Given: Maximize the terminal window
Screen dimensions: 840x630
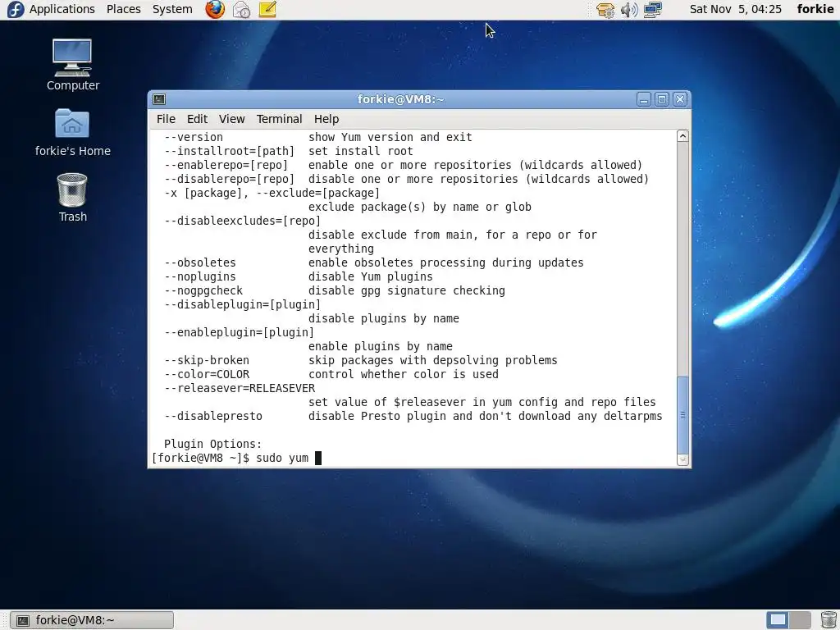Looking at the screenshot, I should click(662, 99).
